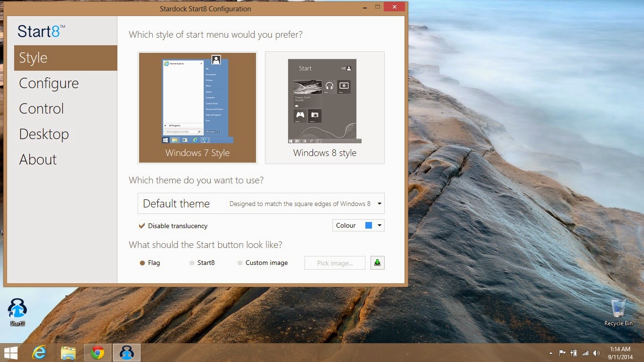Image resolution: width=644 pixels, height=362 pixels.
Task: Click the Start8 icon on the taskbar
Action: 127,353
